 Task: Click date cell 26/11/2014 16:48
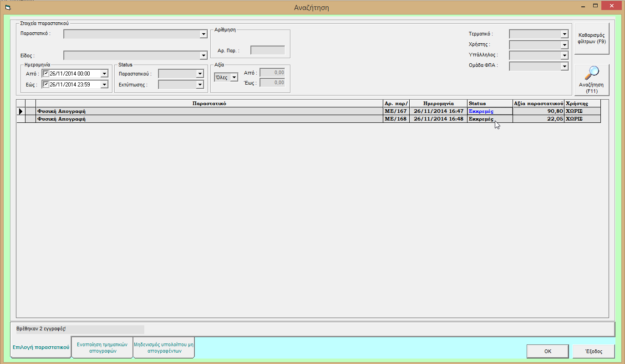pos(438,119)
